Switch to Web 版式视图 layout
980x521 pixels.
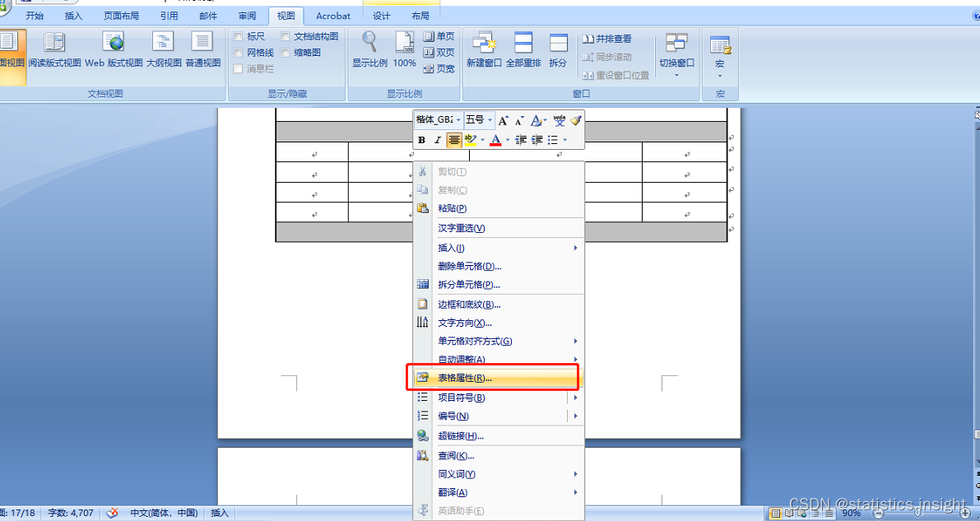click(x=114, y=50)
